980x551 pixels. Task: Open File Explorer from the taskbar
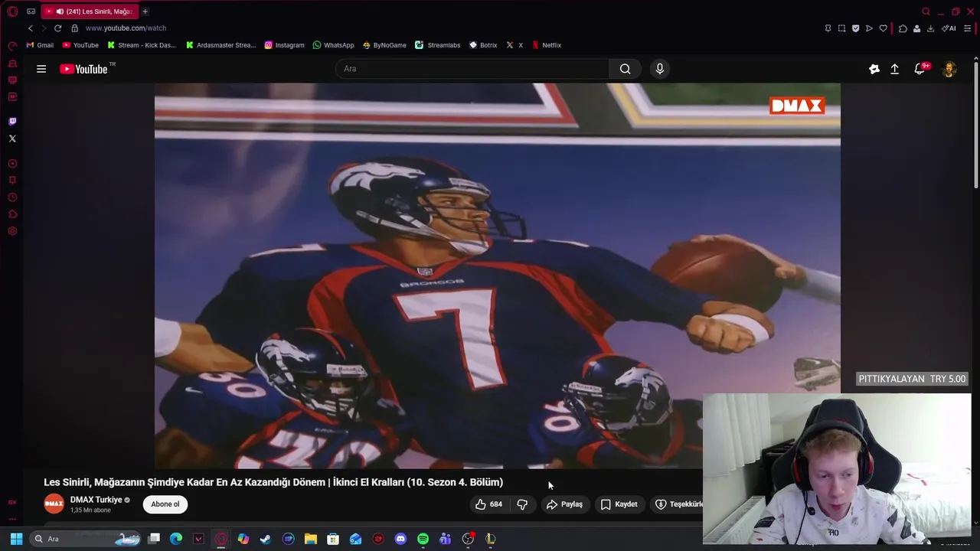[311, 539]
